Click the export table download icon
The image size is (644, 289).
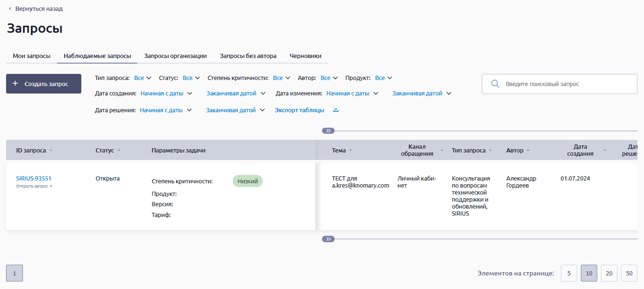pos(336,110)
